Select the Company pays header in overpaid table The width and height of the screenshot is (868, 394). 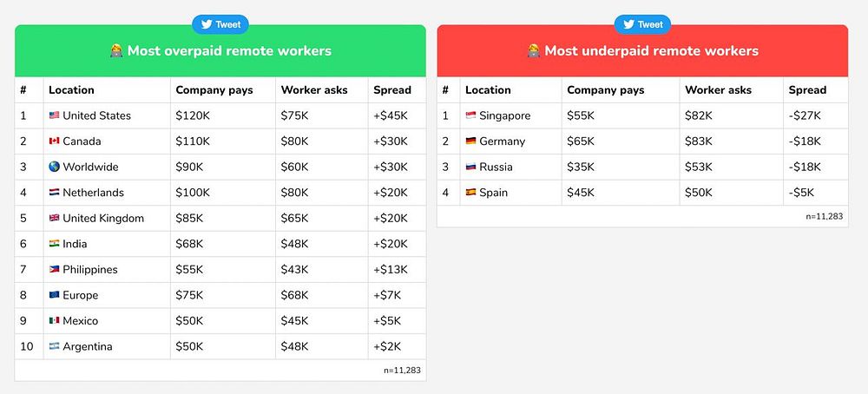click(214, 89)
